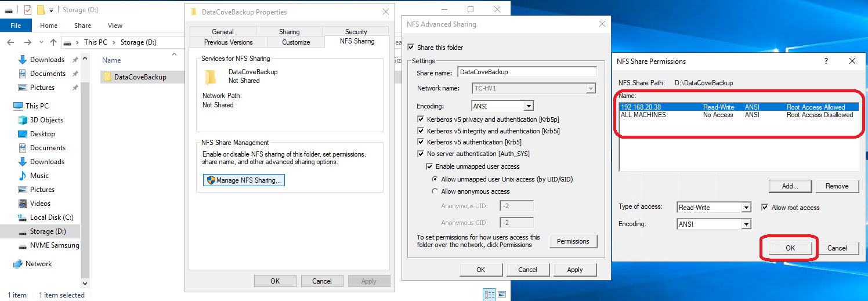Toggle Kerberos v5 authentication [Krb5] checkbox
Image resolution: width=868 pixels, height=301 pixels.
click(x=421, y=142)
